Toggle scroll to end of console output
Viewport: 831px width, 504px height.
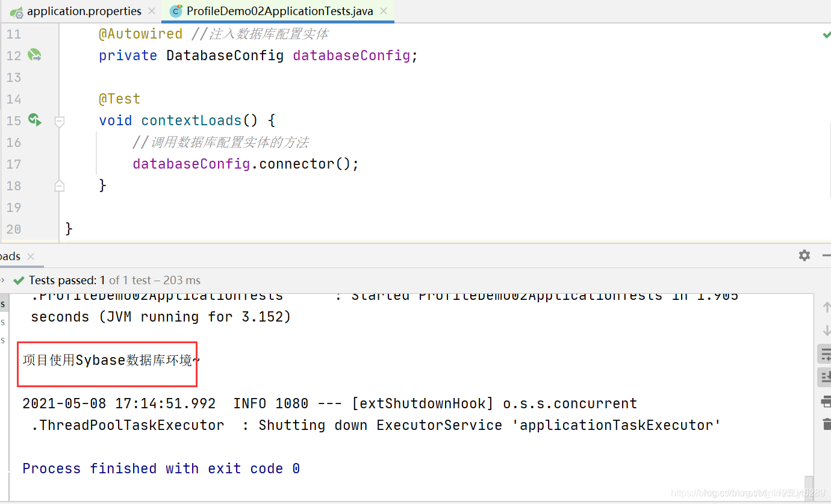pos(825,378)
